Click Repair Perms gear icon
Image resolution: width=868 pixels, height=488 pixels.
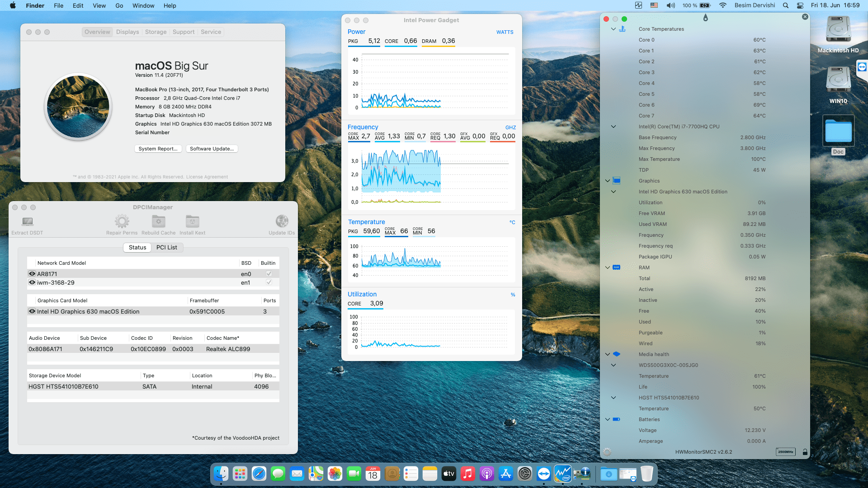122,221
